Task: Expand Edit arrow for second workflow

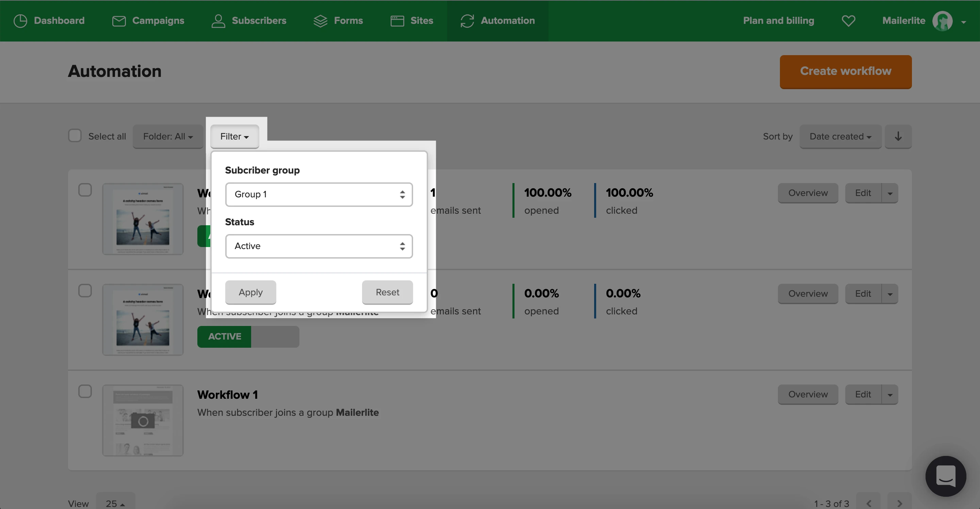Action: [x=890, y=294]
